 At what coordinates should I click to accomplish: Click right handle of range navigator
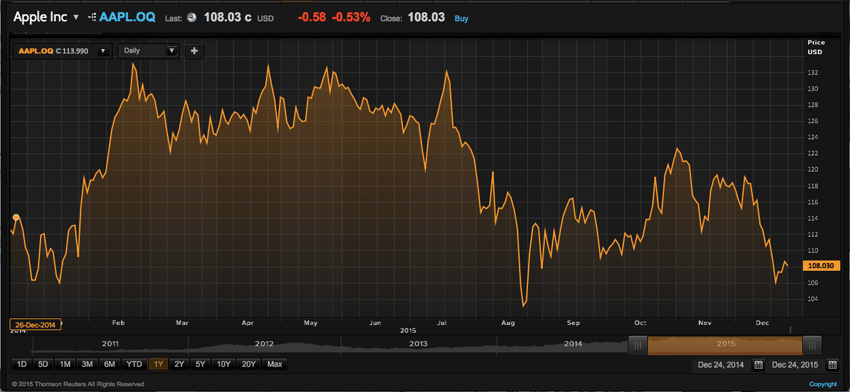pyautogui.click(x=812, y=344)
